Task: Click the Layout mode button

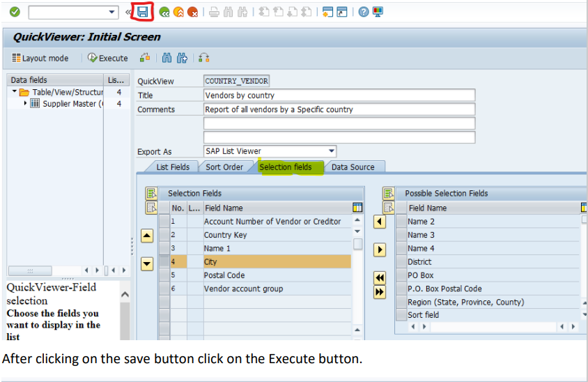Action: [40, 58]
